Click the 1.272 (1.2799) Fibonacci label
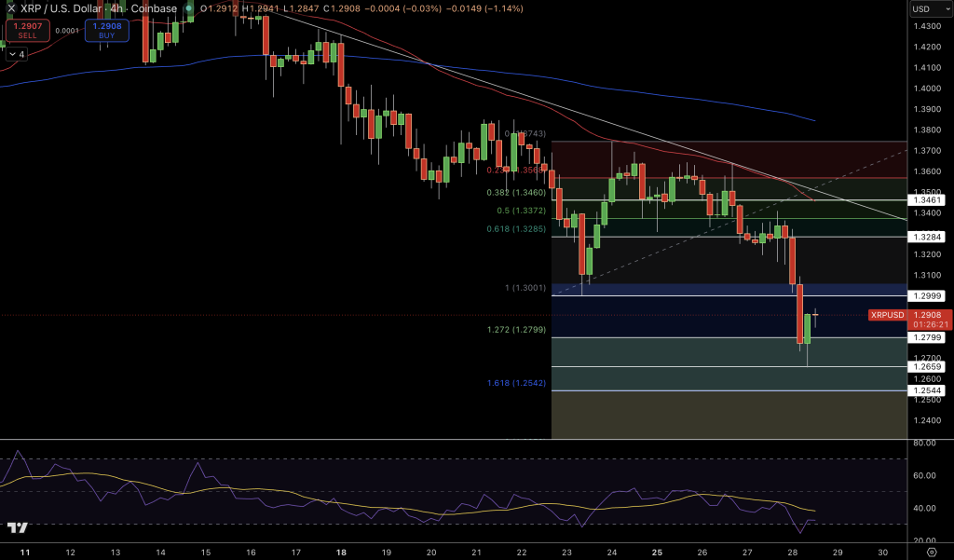 516,330
